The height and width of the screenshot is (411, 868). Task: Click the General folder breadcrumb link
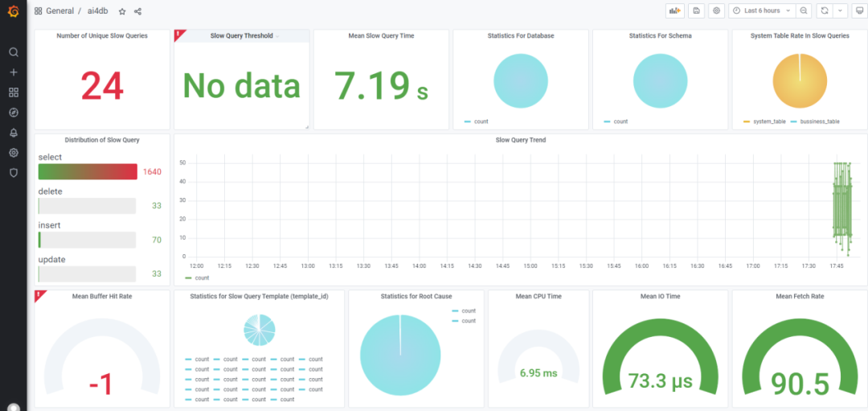click(x=59, y=11)
